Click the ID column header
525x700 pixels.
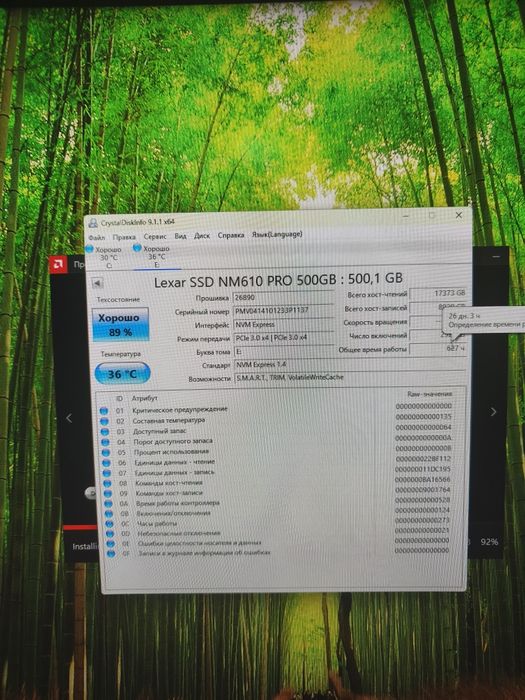coord(119,398)
